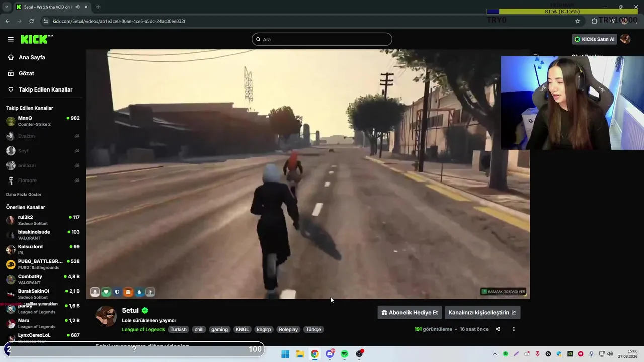Click the green KICK logo
This screenshot has height=362, width=644.
[36, 39]
